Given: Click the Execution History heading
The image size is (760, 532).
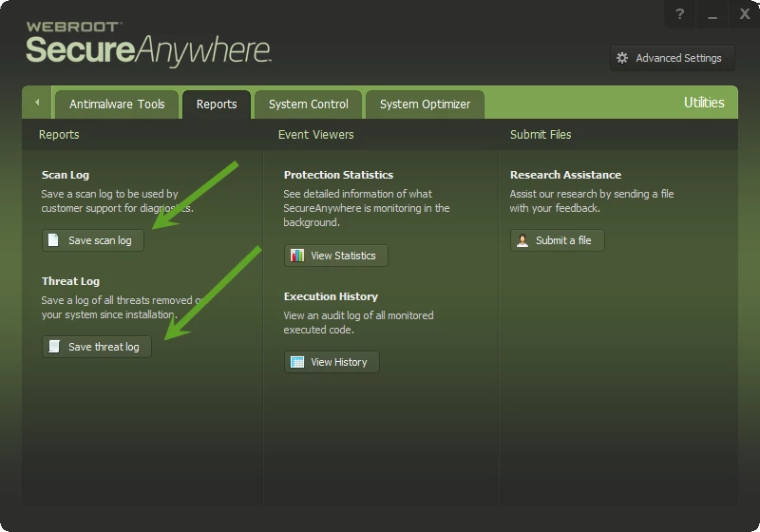Looking at the screenshot, I should pyautogui.click(x=331, y=296).
